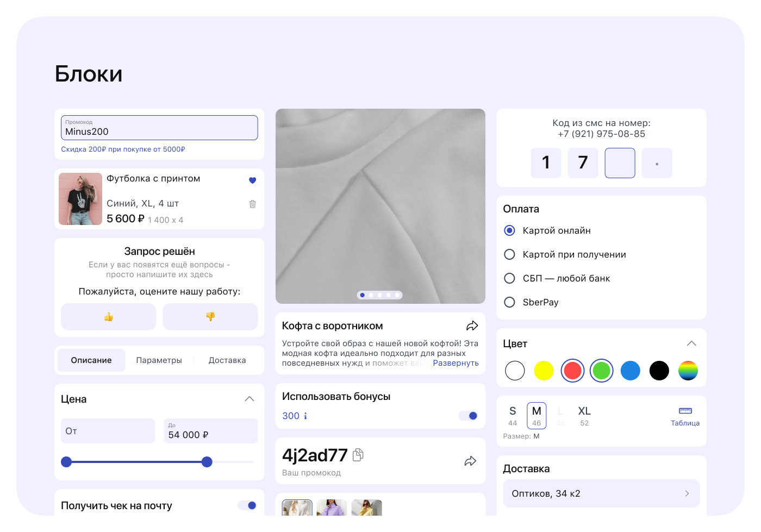Choose СБП — любой банк payment
761x532 pixels.
click(x=509, y=278)
